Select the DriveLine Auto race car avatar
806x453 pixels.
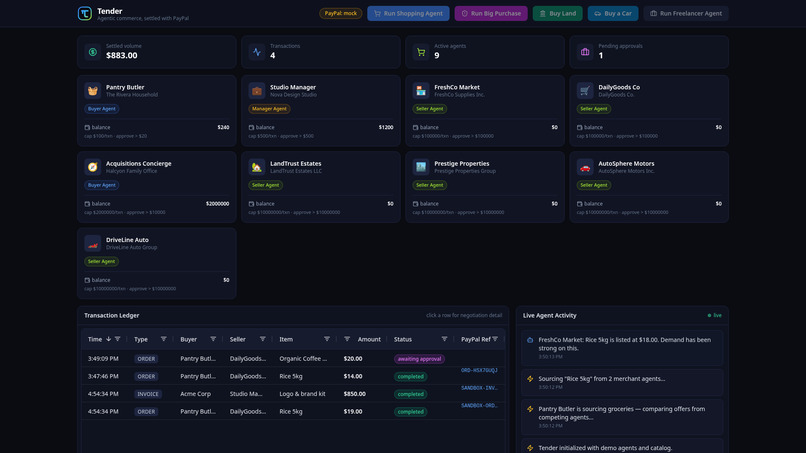[x=93, y=243]
